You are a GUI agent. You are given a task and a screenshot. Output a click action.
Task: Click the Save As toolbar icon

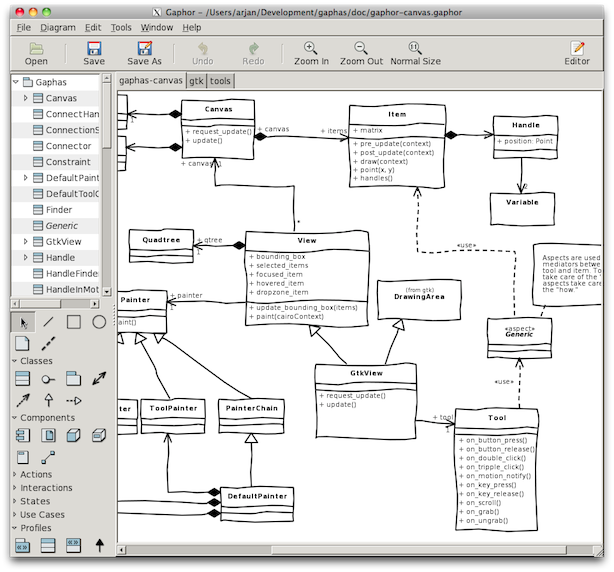(144, 48)
